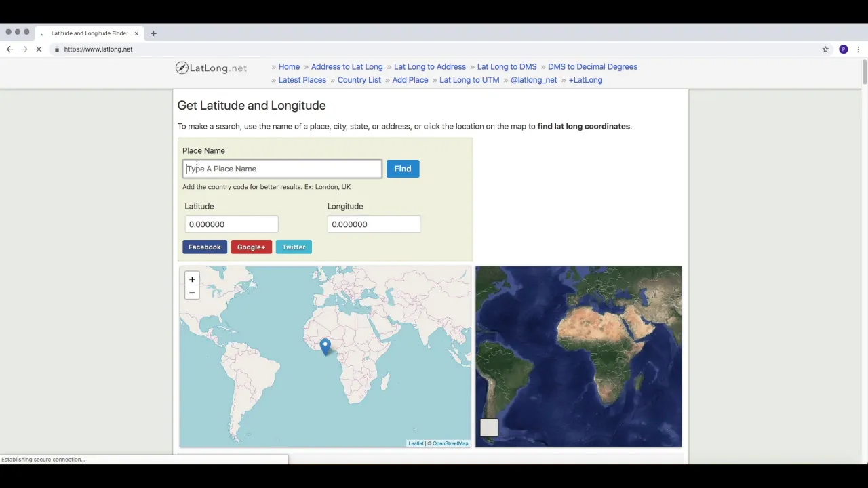Open the @latlong_net link
868x488 pixels.
point(534,80)
